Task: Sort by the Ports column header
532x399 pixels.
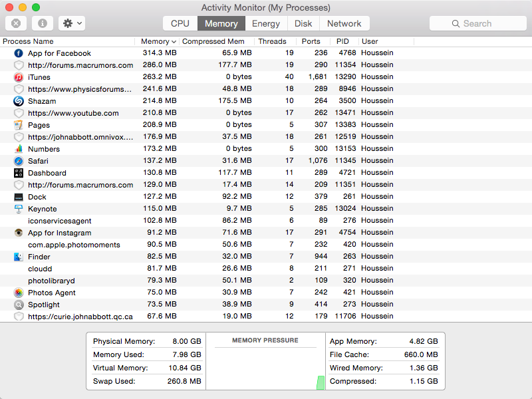Action: point(313,41)
